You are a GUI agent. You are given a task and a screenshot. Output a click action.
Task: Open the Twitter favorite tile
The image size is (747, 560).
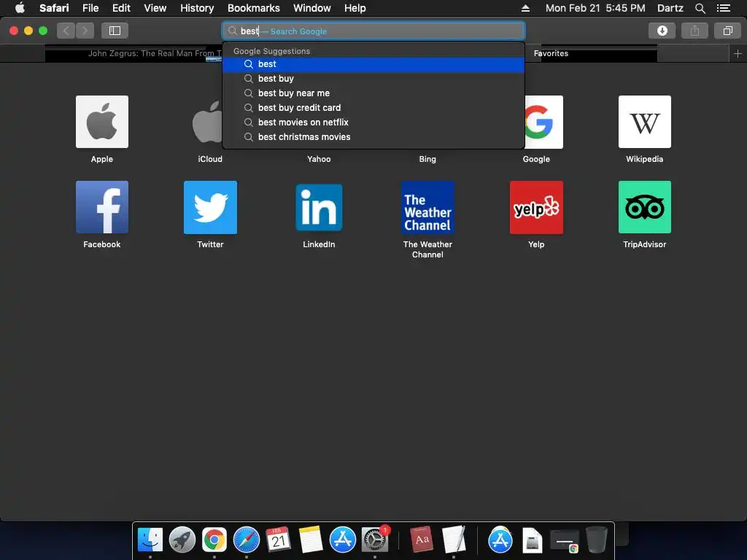point(210,207)
